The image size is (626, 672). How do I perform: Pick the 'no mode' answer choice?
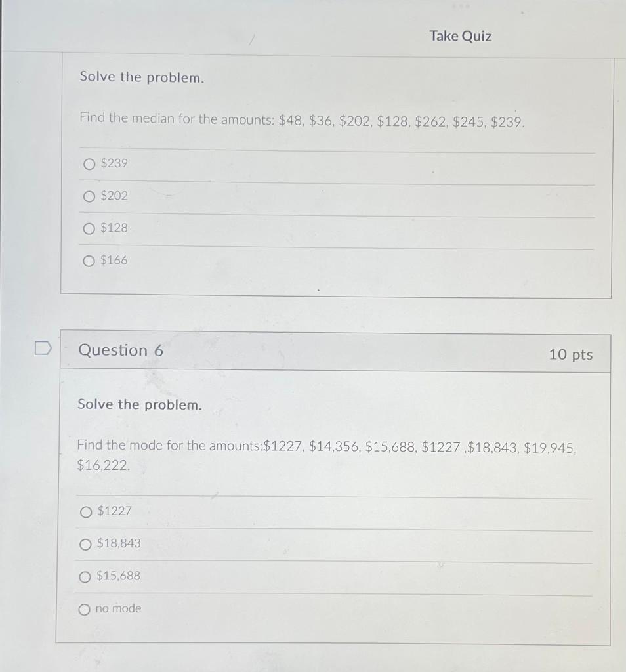85,609
